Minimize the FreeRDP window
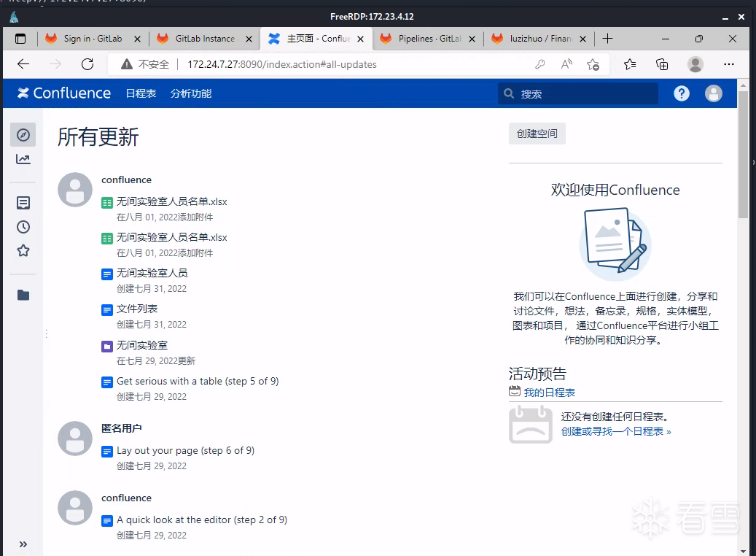 [725, 18]
